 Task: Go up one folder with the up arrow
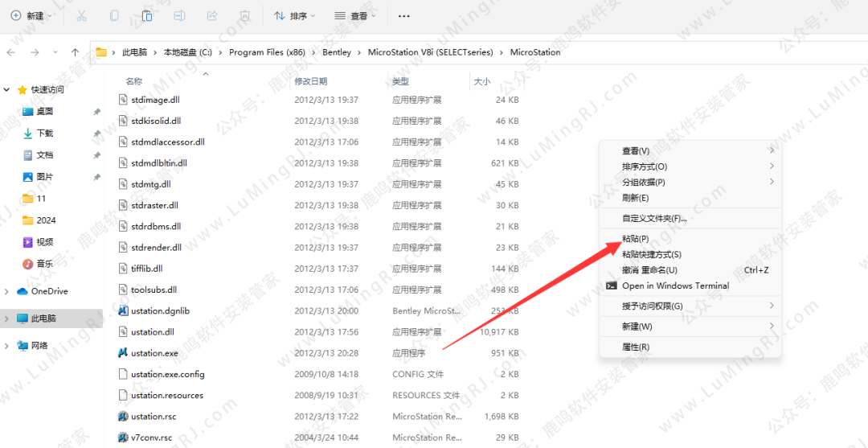[75, 52]
